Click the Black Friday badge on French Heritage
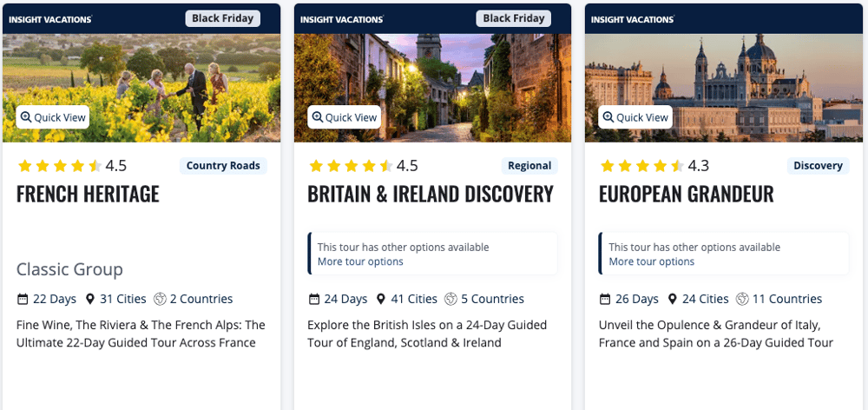This screenshot has width=868, height=410. point(222,18)
